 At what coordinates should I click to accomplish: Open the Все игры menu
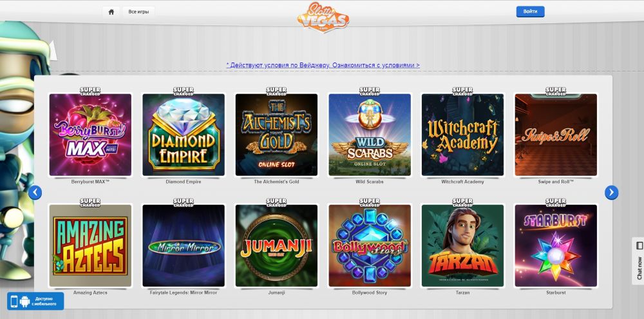click(138, 12)
